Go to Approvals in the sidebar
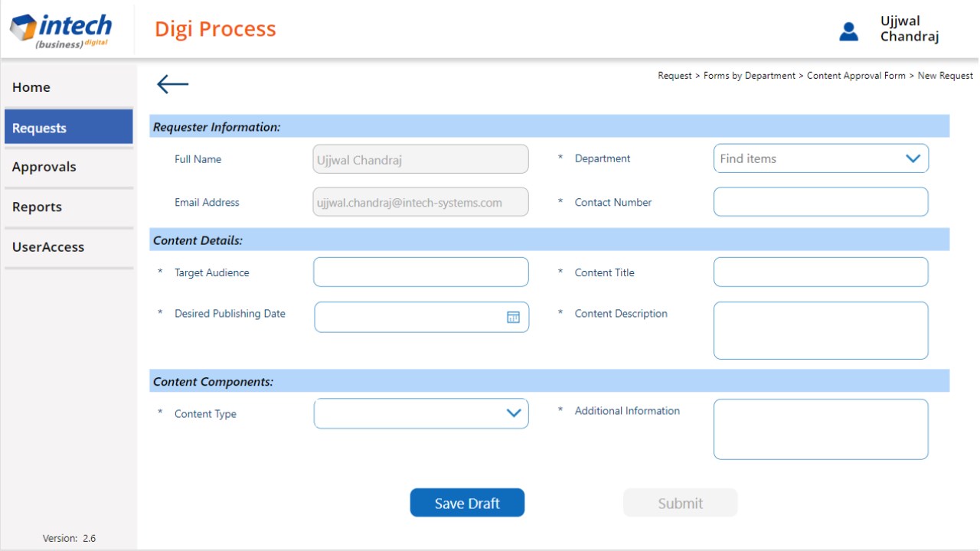 coord(69,167)
